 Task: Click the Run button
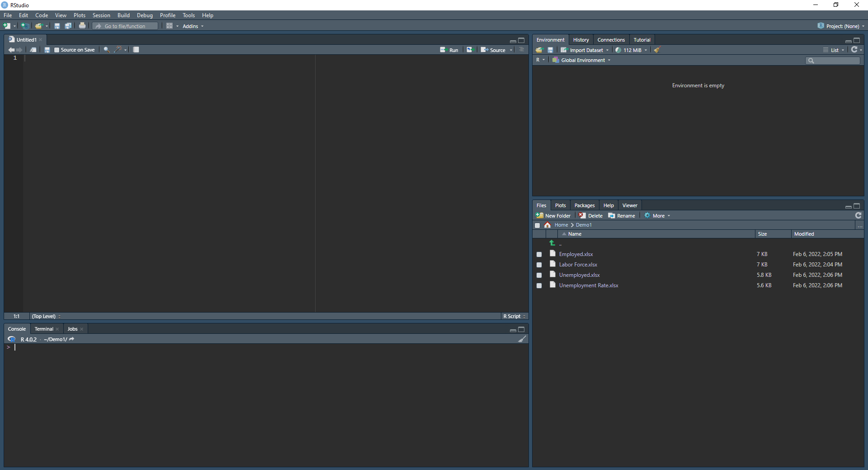pos(449,50)
